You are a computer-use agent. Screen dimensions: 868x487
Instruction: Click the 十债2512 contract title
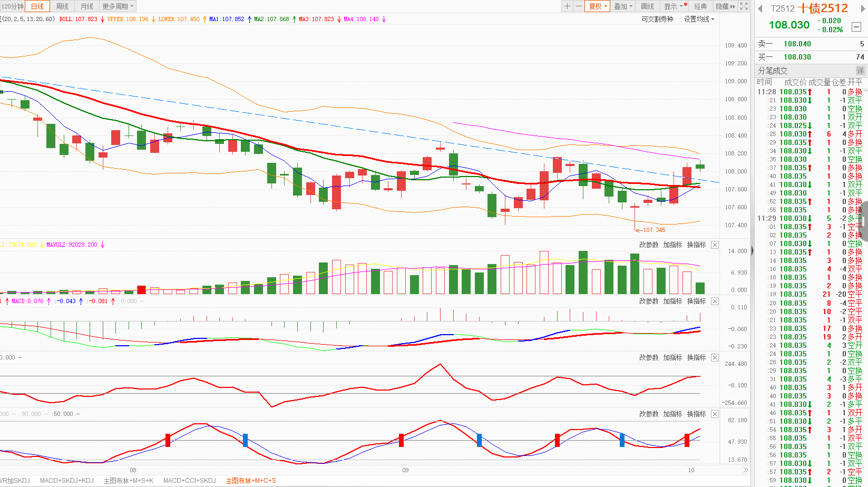(823, 8)
